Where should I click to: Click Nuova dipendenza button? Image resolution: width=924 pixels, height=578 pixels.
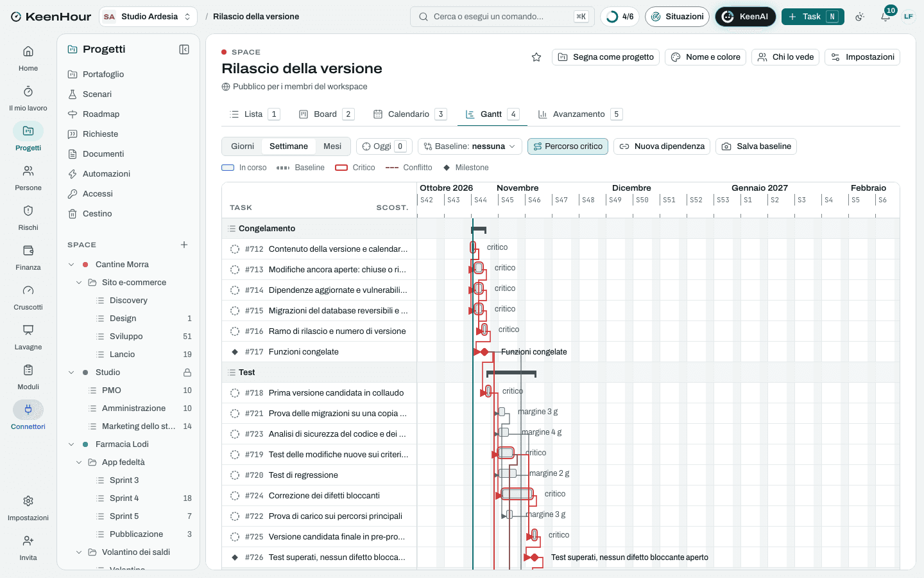(x=662, y=146)
